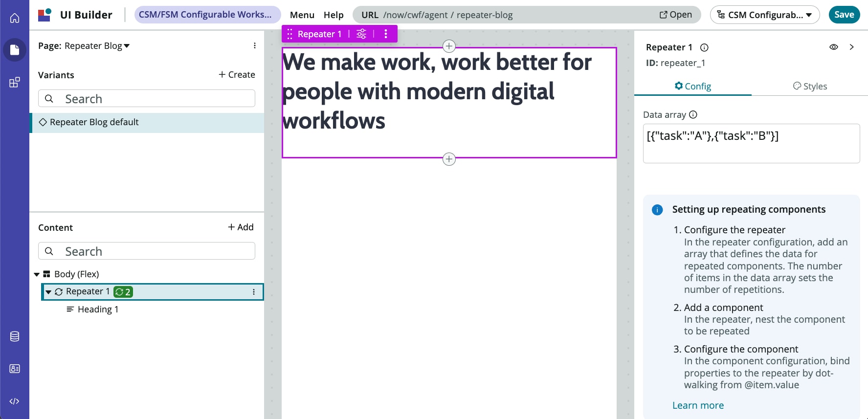Click the ServiceNow UI Builder logo
This screenshot has width=868, height=419.
[x=45, y=15]
